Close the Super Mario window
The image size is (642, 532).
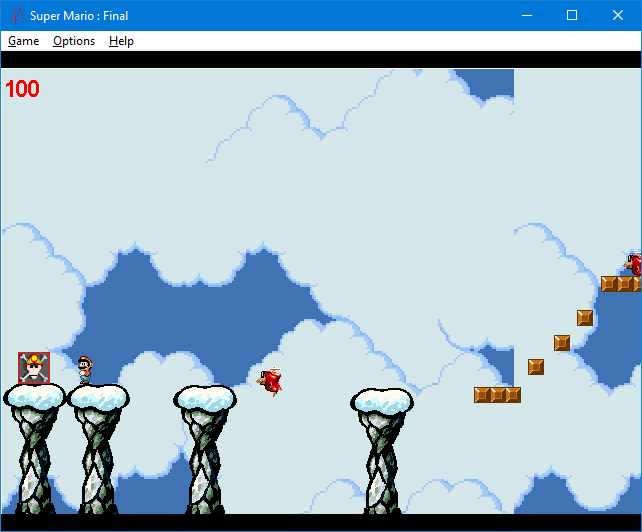pos(618,16)
